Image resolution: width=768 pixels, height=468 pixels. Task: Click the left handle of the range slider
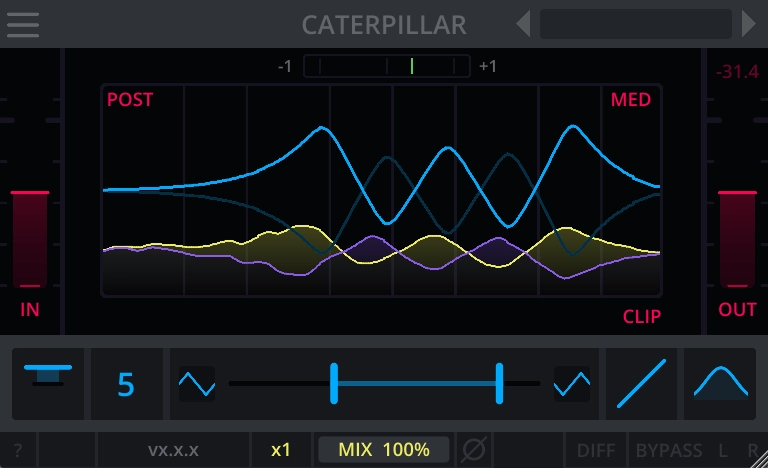(x=334, y=384)
